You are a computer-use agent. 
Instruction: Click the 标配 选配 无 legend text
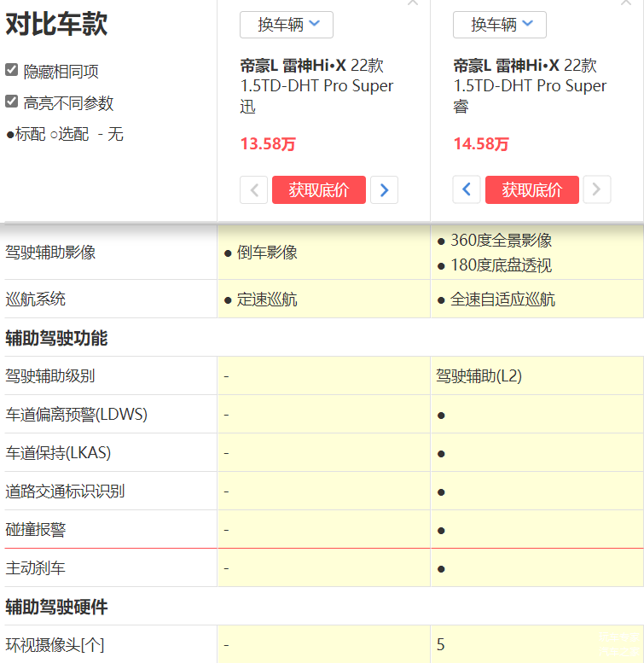pos(65,135)
